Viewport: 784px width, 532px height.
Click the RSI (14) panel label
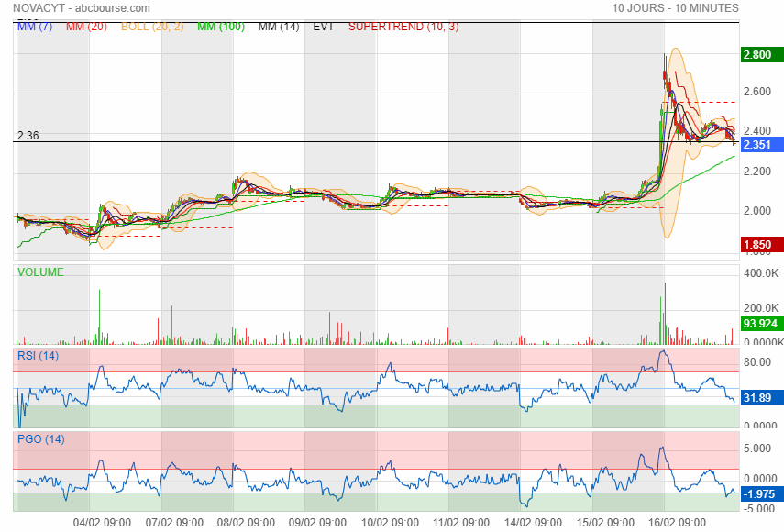[38, 356]
